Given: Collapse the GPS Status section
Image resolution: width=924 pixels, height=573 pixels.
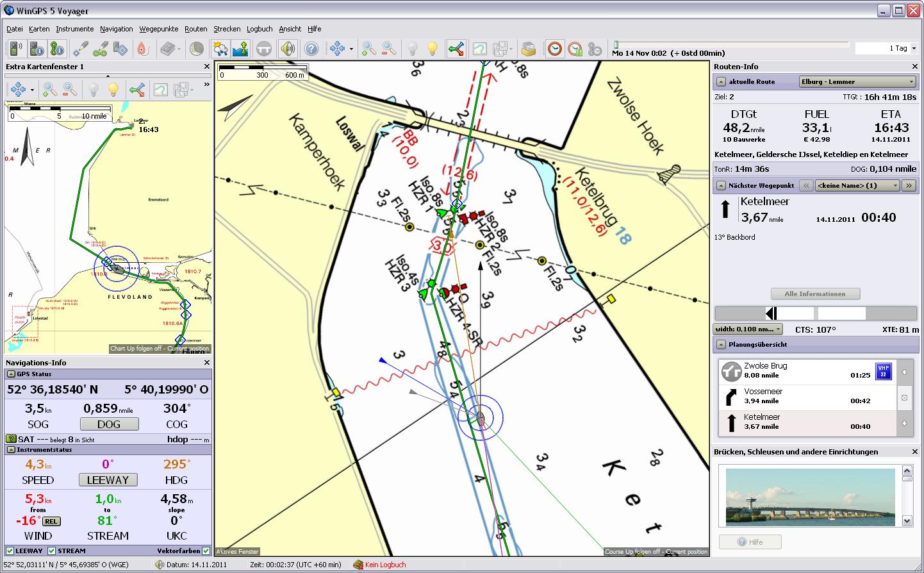Looking at the screenshot, I should [x=11, y=374].
